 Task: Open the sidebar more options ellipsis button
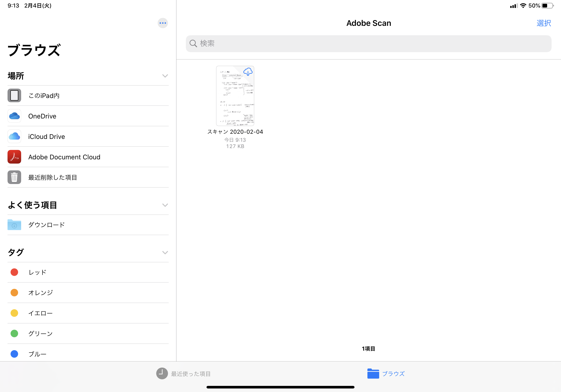[x=163, y=23]
